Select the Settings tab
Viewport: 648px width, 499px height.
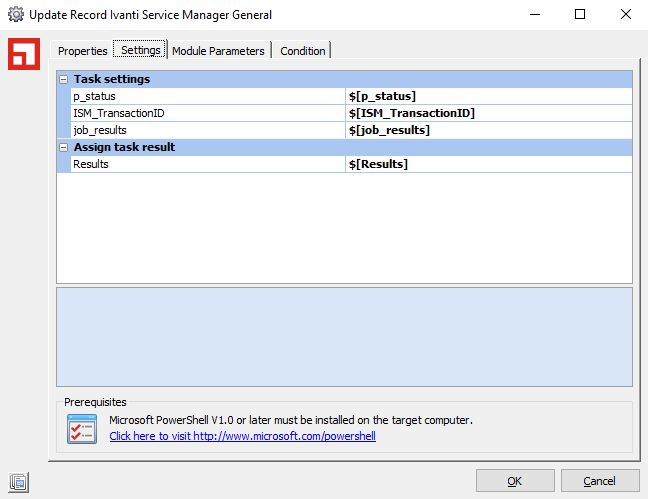141,50
